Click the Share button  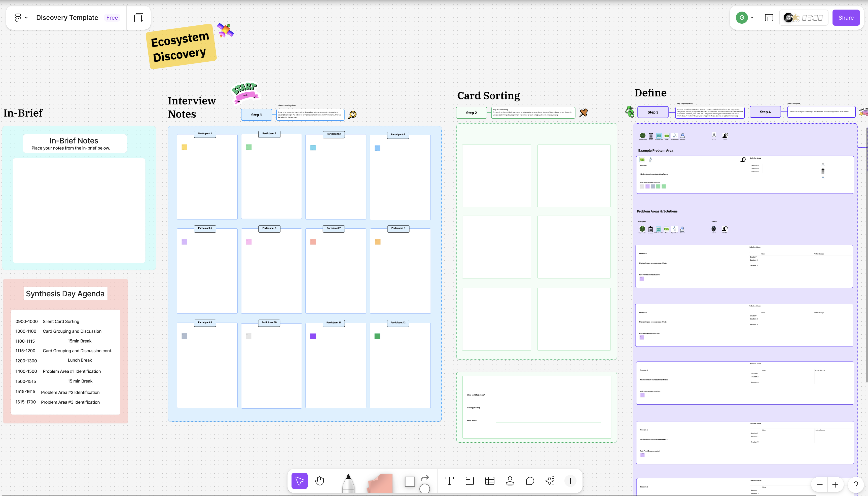tap(846, 18)
